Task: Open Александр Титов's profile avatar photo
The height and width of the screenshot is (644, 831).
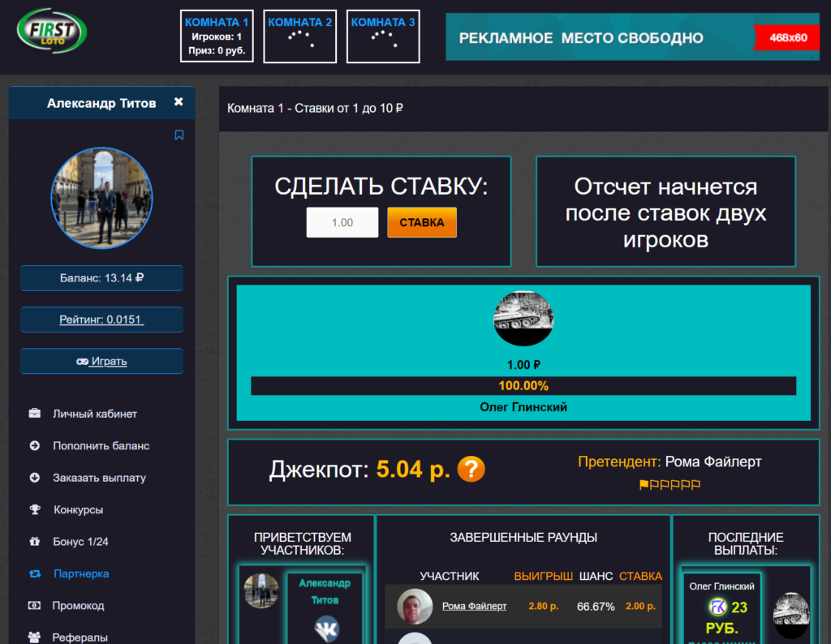Action: pos(101,198)
